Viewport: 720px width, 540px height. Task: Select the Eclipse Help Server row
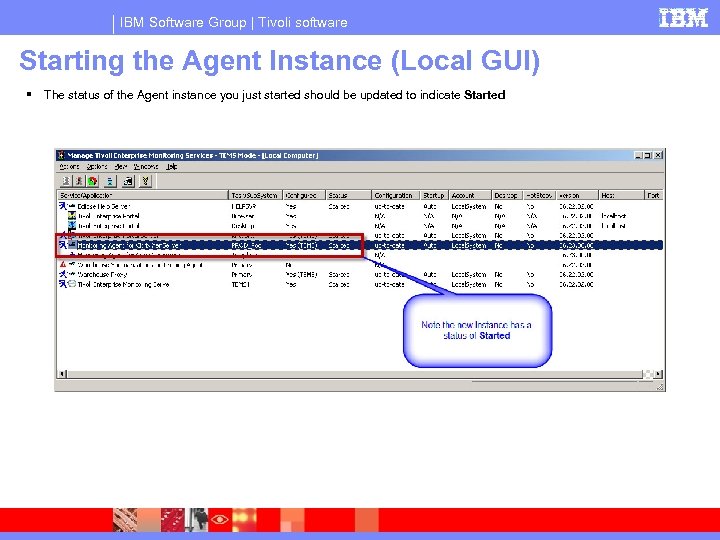(360, 206)
